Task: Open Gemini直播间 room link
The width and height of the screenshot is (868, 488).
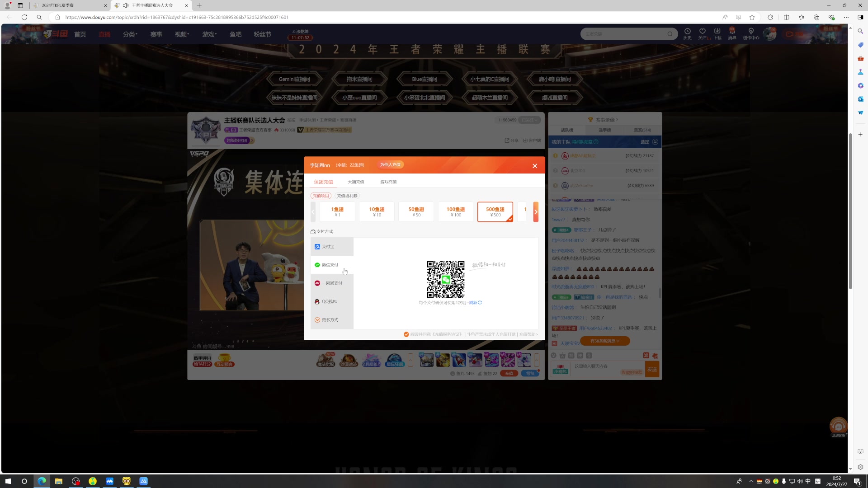Action: [x=294, y=79]
